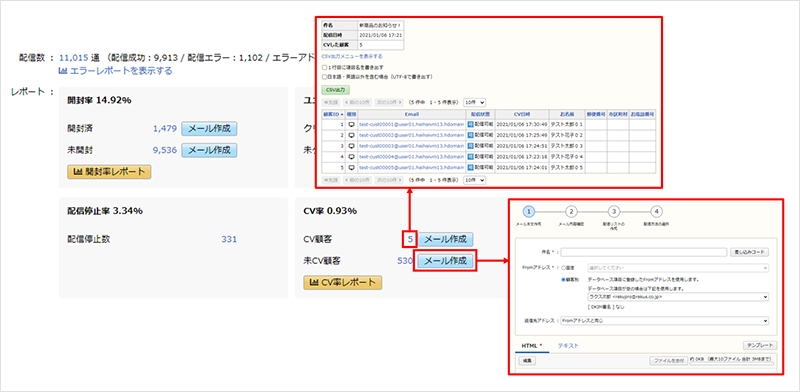Open email test-cust00004 link
The height and width of the screenshot is (392, 800).
[411, 157]
